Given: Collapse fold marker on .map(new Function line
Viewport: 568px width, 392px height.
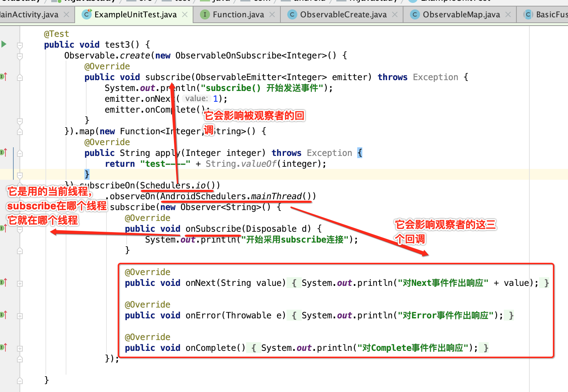Looking at the screenshot, I should point(20,132).
